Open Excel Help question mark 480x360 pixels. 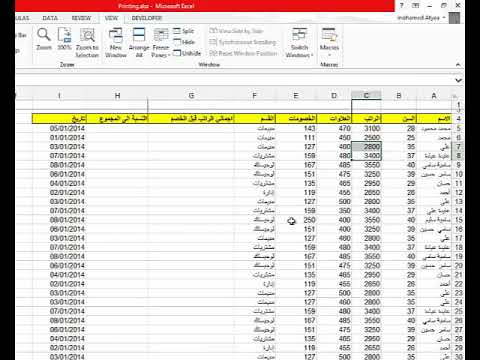click(402, 6)
